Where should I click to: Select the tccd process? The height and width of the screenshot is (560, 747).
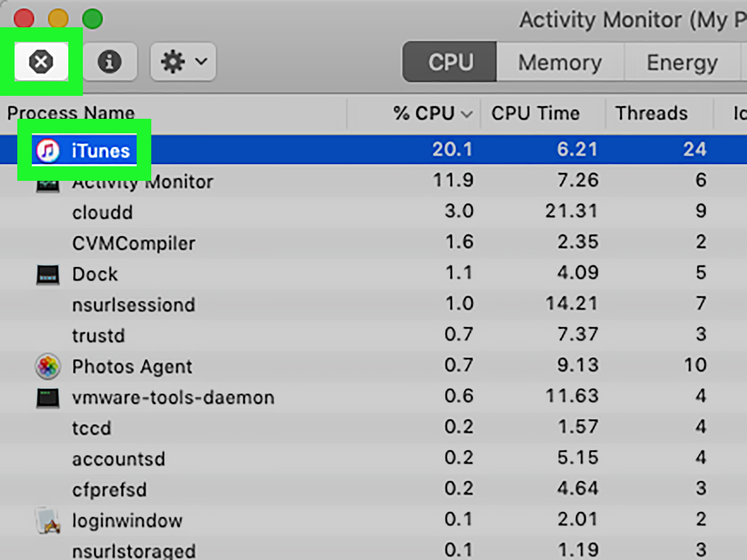[x=92, y=428]
